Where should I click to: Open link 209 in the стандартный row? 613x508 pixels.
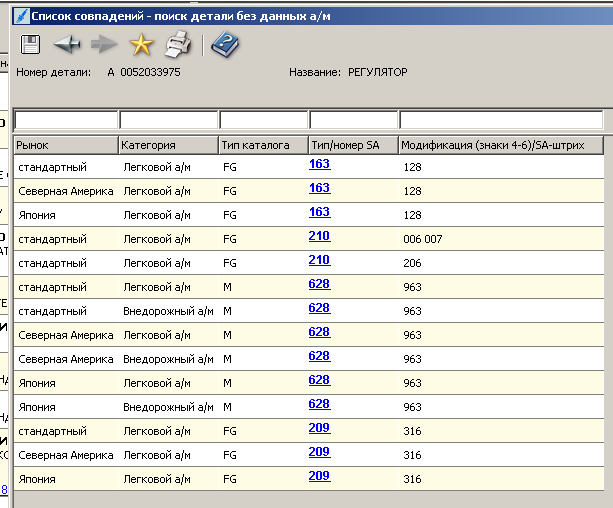pos(319,428)
